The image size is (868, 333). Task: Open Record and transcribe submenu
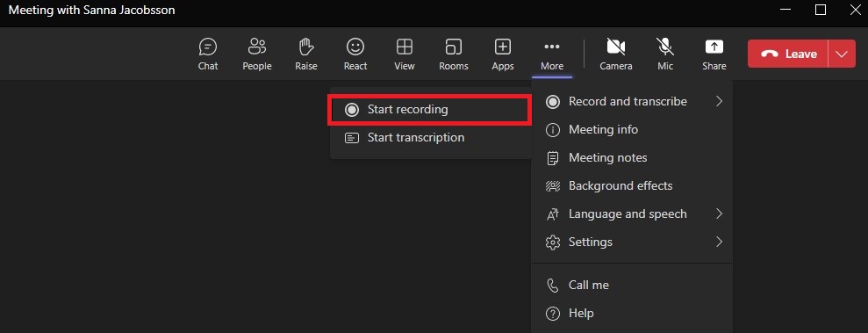coord(632,101)
